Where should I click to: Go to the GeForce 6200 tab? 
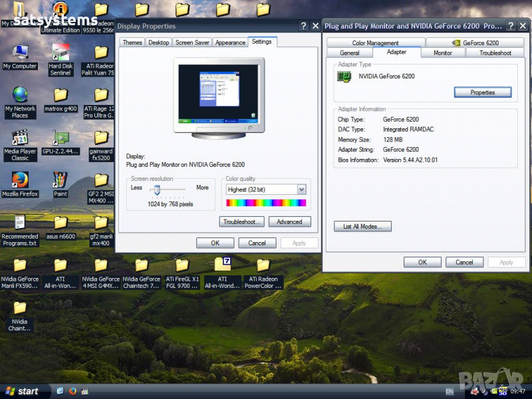475,43
